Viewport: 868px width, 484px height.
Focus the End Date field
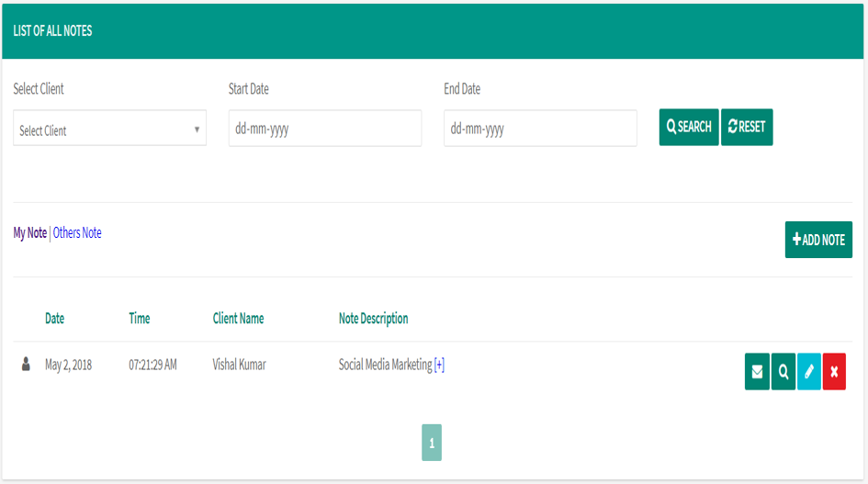[x=540, y=128]
